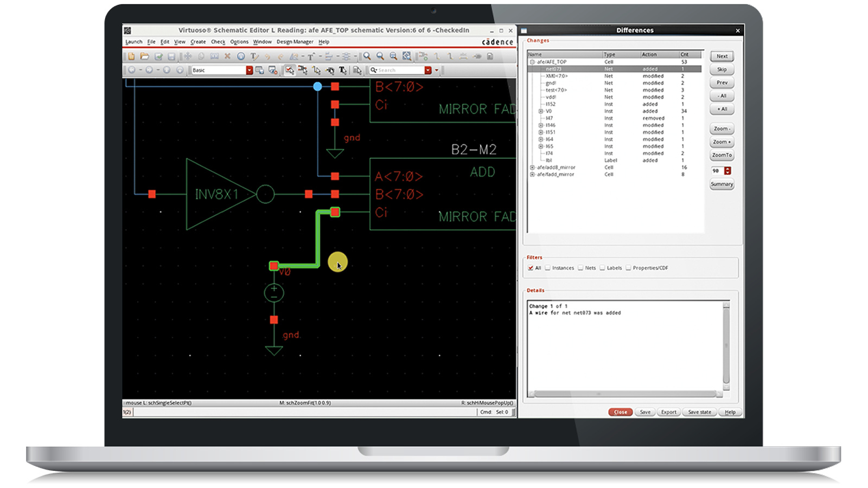Click the command input line at bottom
This screenshot has width=868, height=488.
pyautogui.click(x=304, y=412)
